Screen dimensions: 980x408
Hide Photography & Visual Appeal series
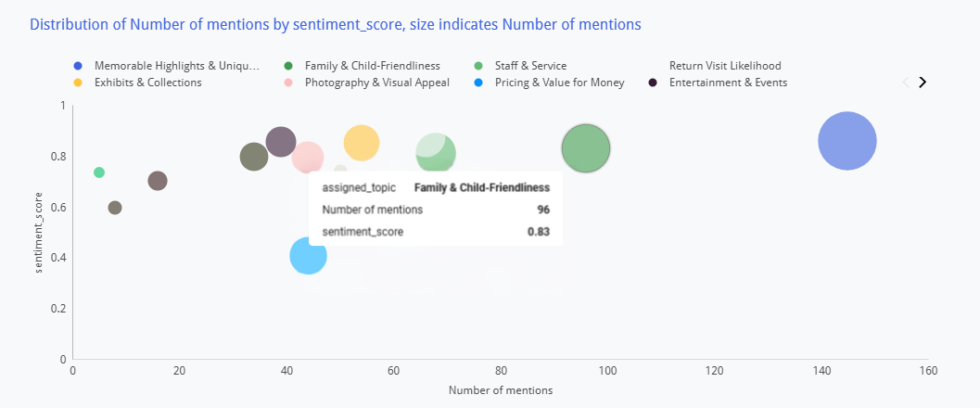[x=376, y=83]
